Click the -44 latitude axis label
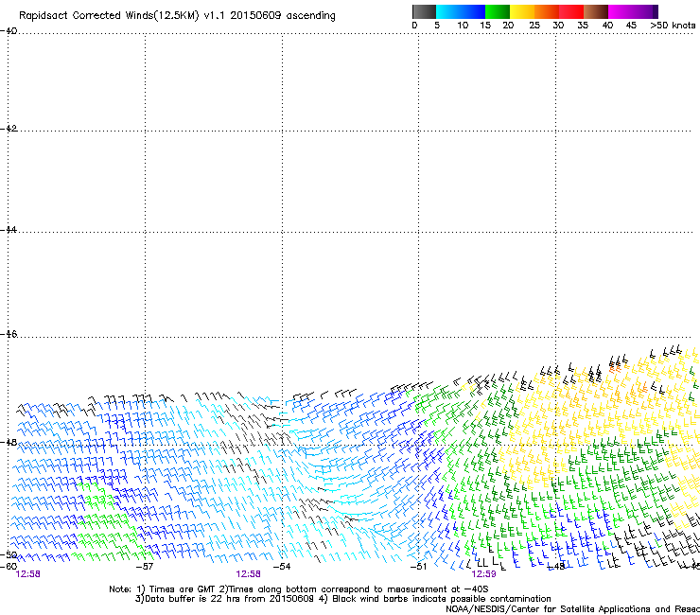The height and width of the screenshot is (615, 700). pyautogui.click(x=9, y=230)
